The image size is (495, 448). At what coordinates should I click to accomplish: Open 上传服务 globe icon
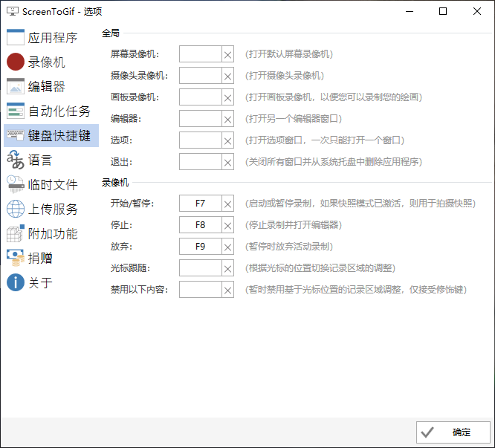16,209
